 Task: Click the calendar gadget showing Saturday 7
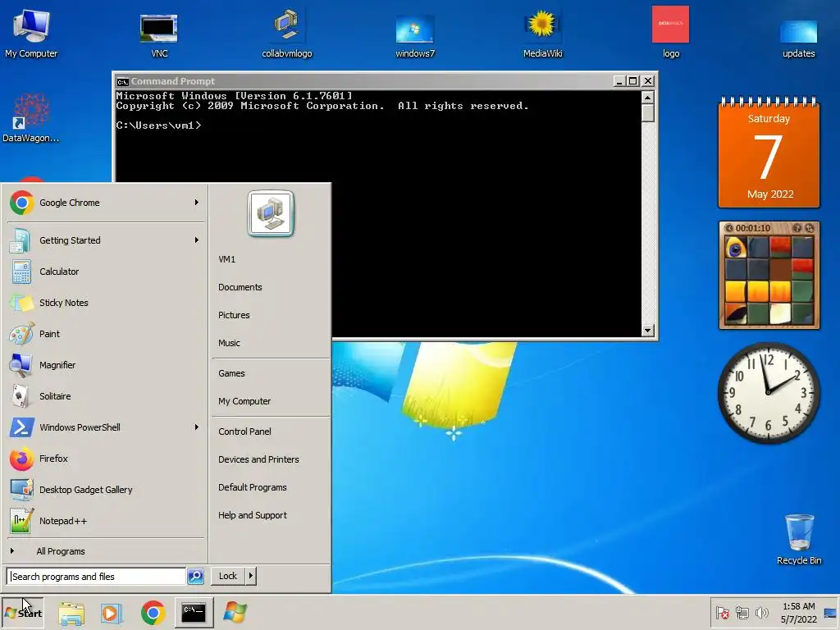tap(769, 152)
